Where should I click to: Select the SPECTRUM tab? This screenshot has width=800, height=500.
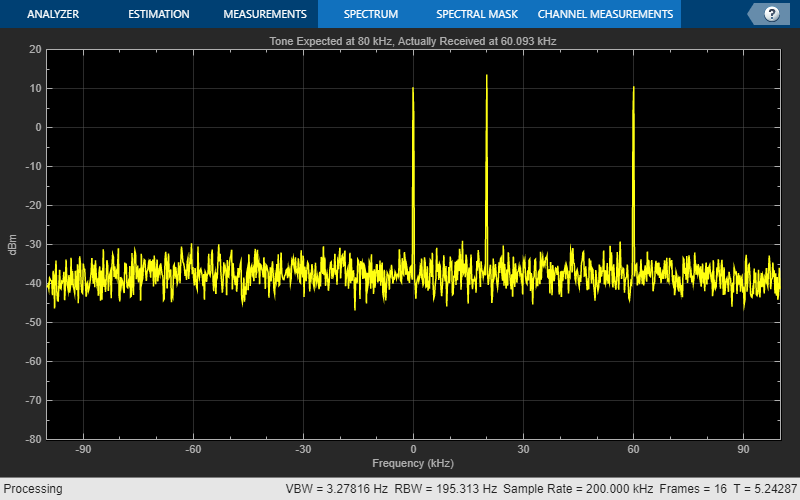pos(371,14)
